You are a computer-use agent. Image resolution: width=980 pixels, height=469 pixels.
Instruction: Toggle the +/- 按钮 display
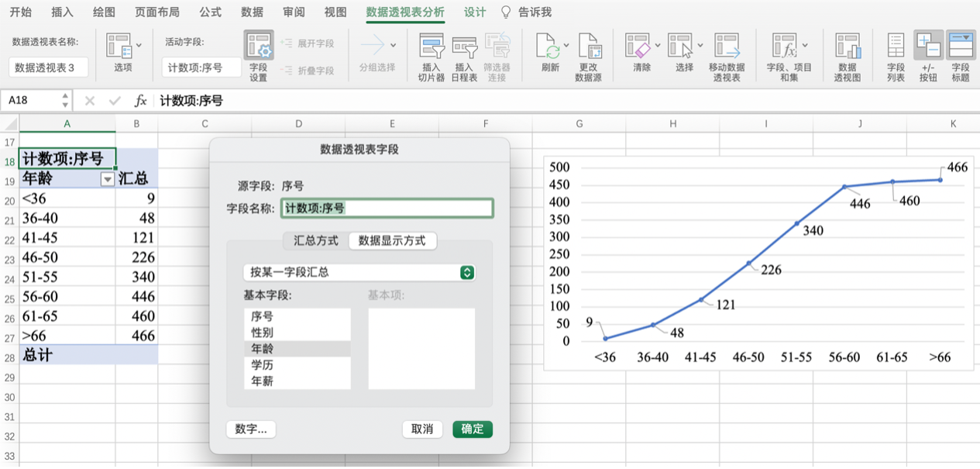click(928, 47)
